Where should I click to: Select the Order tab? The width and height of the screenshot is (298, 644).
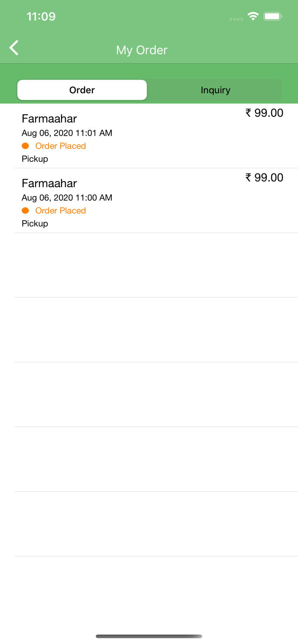[x=82, y=90]
